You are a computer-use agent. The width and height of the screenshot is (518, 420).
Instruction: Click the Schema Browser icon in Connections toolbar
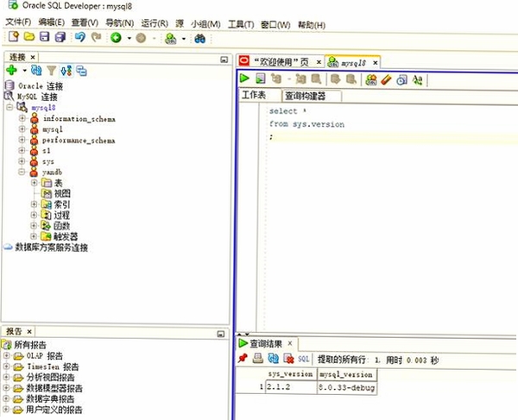[66, 71]
